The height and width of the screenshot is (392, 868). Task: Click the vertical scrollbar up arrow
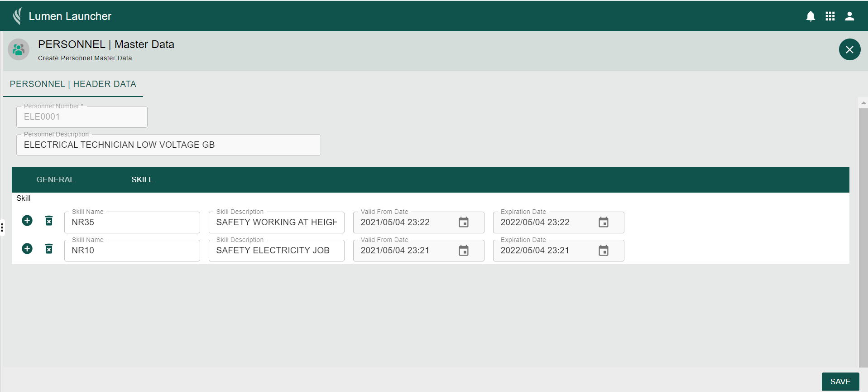pyautogui.click(x=863, y=103)
